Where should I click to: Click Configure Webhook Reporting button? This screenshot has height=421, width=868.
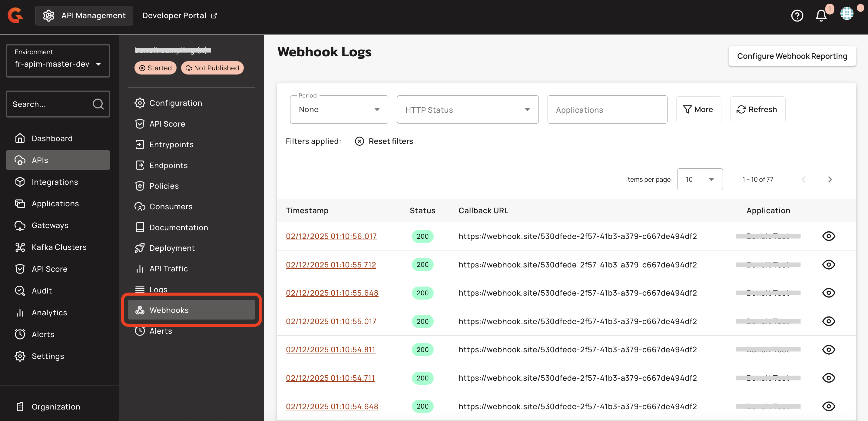pyautogui.click(x=792, y=56)
